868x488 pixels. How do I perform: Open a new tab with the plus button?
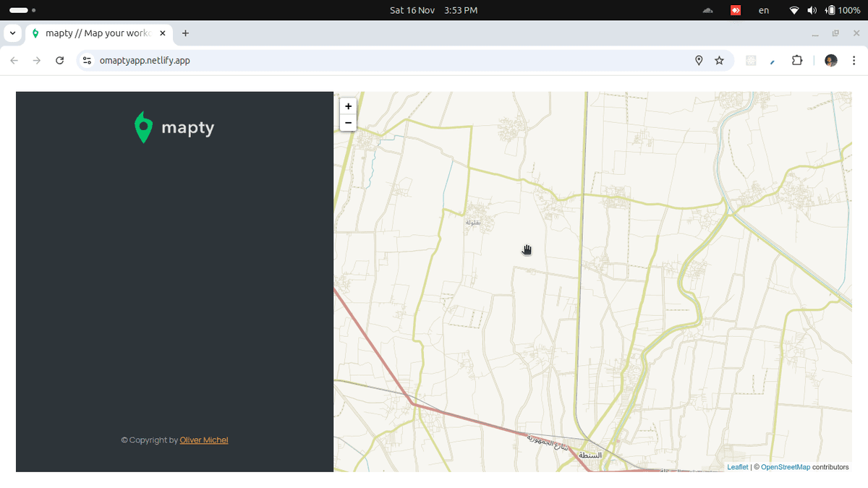pyautogui.click(x=185, y=33)
